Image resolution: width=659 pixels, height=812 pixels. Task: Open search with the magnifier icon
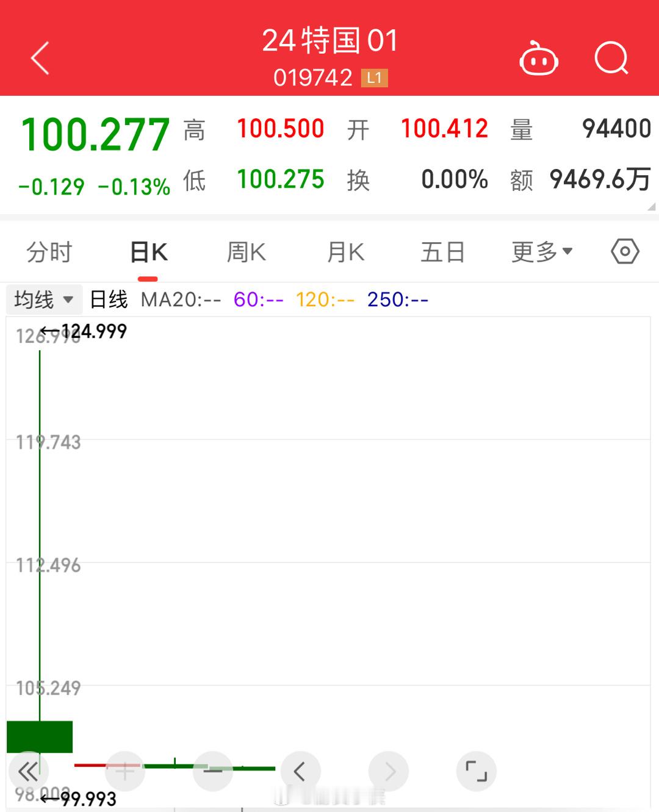611,59
